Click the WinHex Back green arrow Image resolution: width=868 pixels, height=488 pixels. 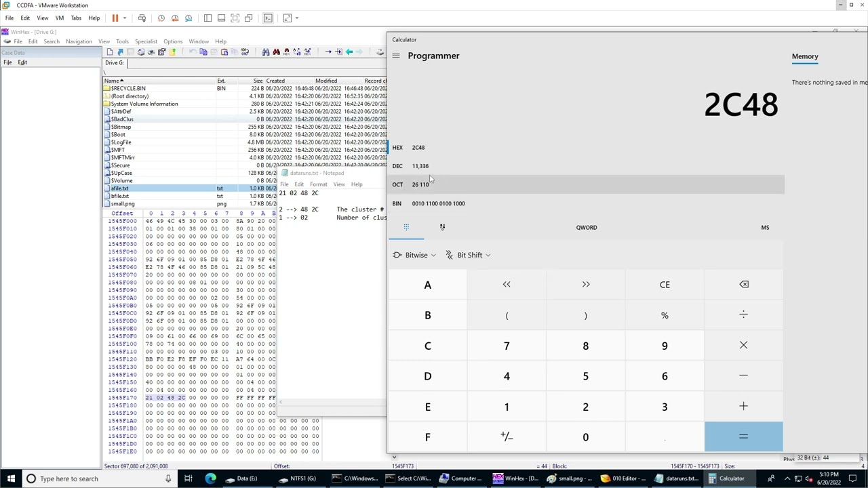tap(349, 52)
